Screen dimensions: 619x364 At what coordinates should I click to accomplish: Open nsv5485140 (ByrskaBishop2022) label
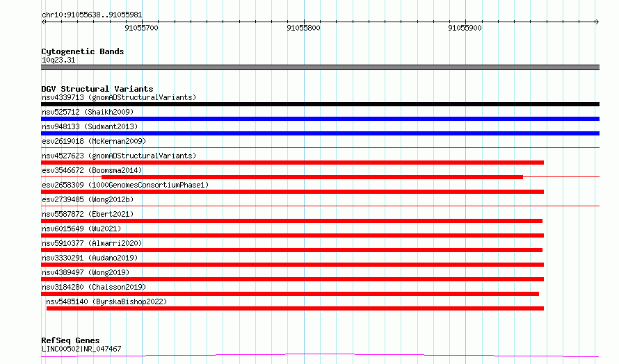click(x=106, y=301)
